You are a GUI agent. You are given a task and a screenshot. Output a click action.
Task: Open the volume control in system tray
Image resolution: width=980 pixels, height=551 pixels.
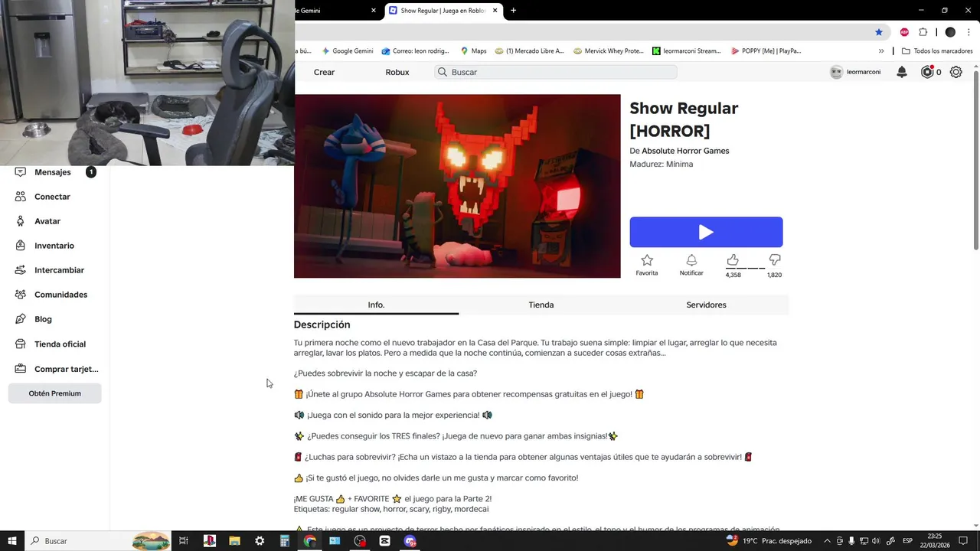[876, 541]
